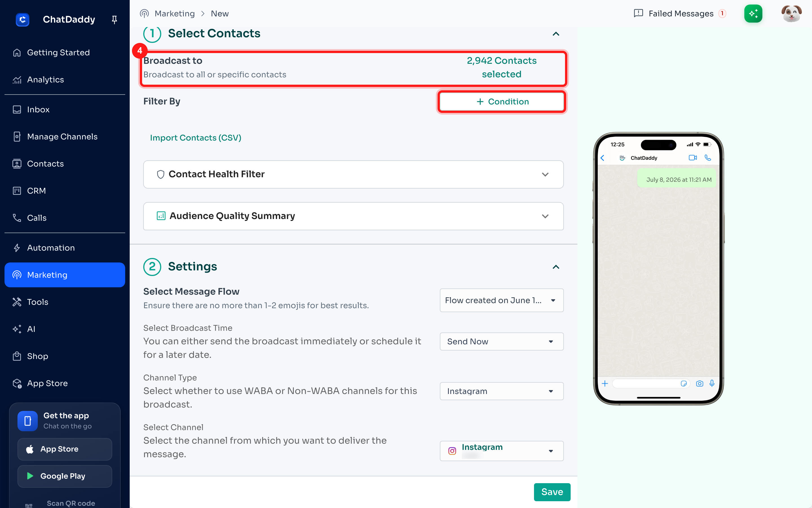Click the Calls phone icon in sidebar
The height and width of the screenshot is (508, 812).
(17, 218)
